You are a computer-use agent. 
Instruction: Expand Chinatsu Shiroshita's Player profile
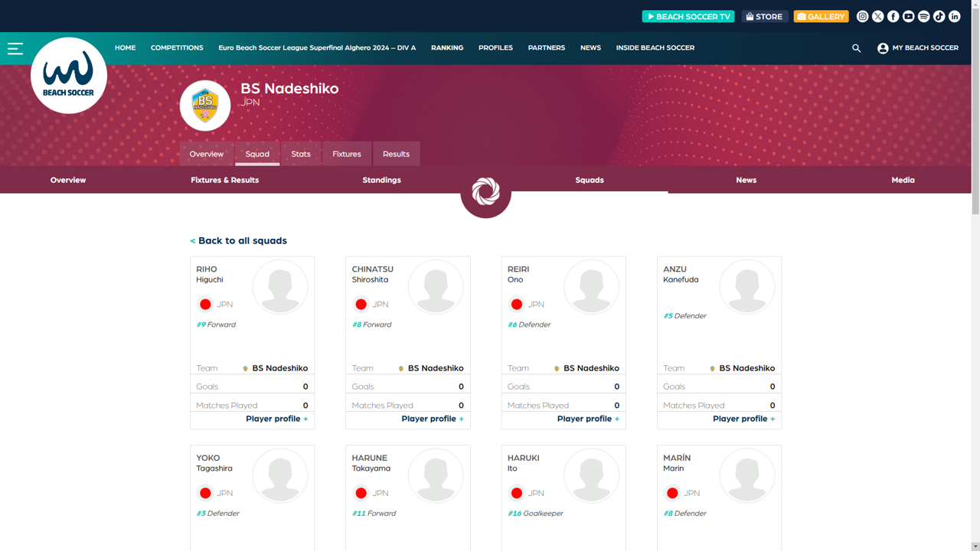pos(432,419)
